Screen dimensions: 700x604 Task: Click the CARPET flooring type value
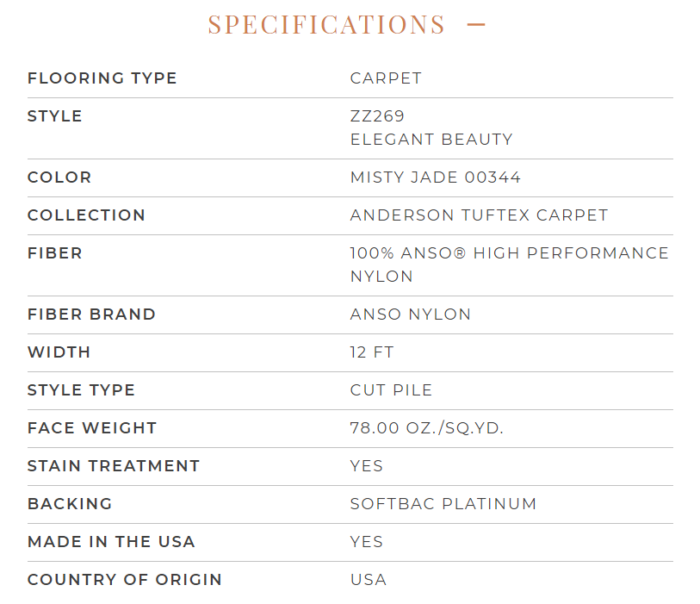386,78
